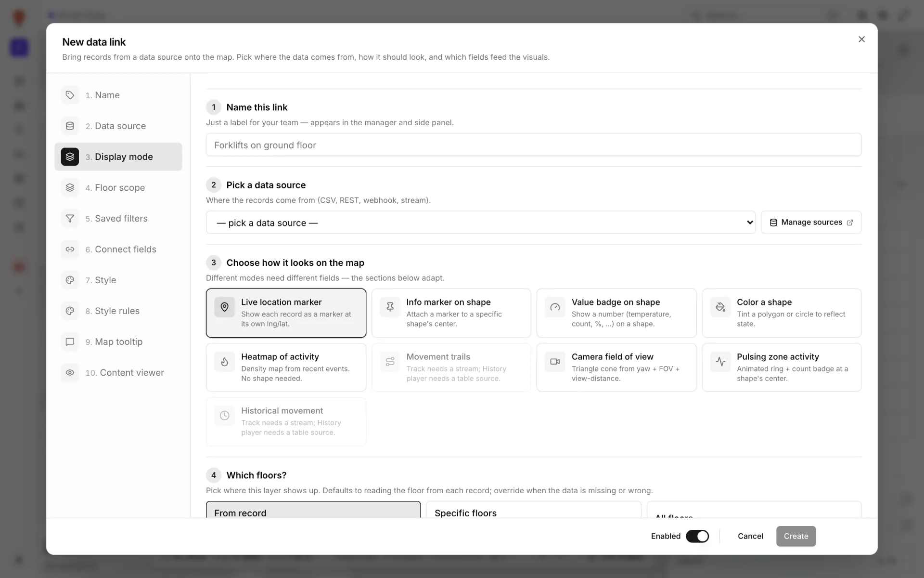This screenshot has width=924, height=578.
Task: Click the map pin icon in Live location marker card
Action: coord(224,307)
